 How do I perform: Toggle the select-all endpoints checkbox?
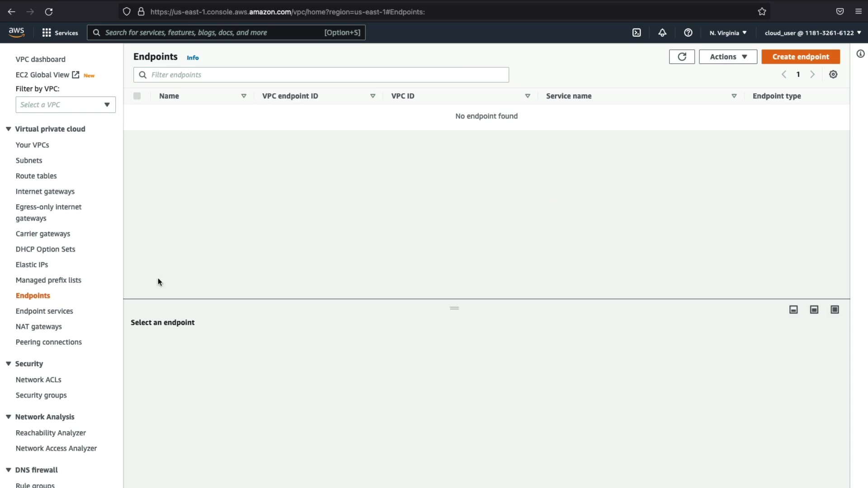pyautogui.click(x=137, y=96)
